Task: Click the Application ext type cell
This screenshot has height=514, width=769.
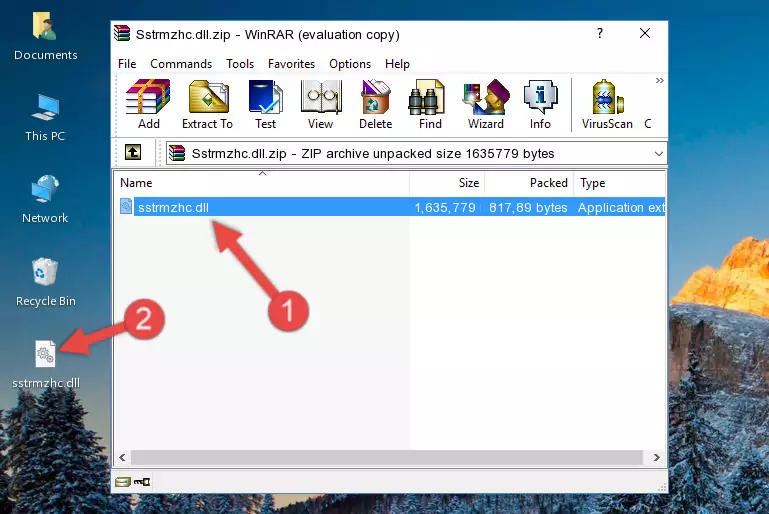Action: (621, 207)
